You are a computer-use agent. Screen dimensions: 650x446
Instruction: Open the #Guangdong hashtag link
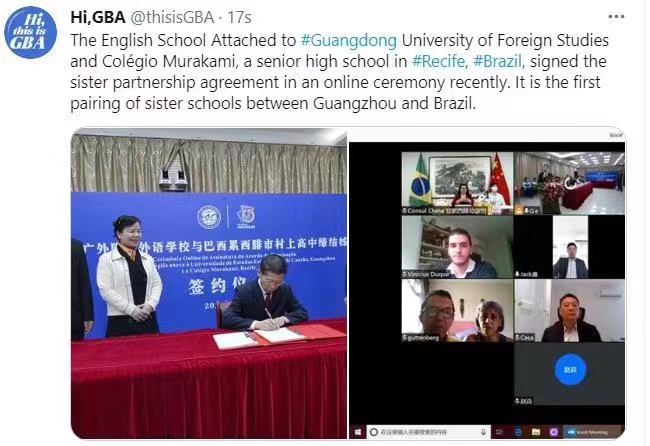click(x=349, y=41)
